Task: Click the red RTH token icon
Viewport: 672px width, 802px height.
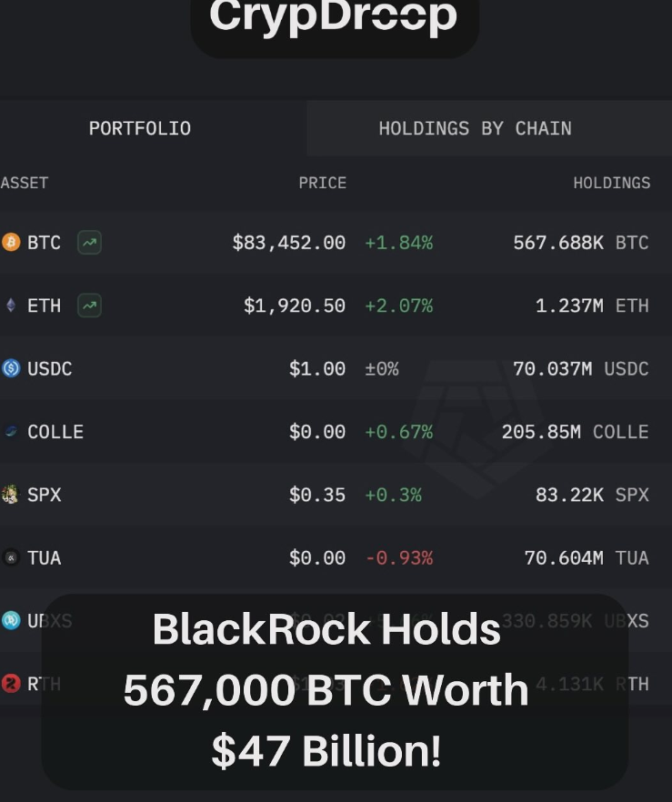Action: coord(11,684)
